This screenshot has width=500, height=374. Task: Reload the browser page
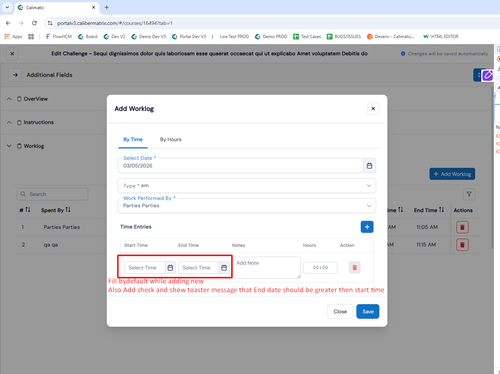pos(34,23)
